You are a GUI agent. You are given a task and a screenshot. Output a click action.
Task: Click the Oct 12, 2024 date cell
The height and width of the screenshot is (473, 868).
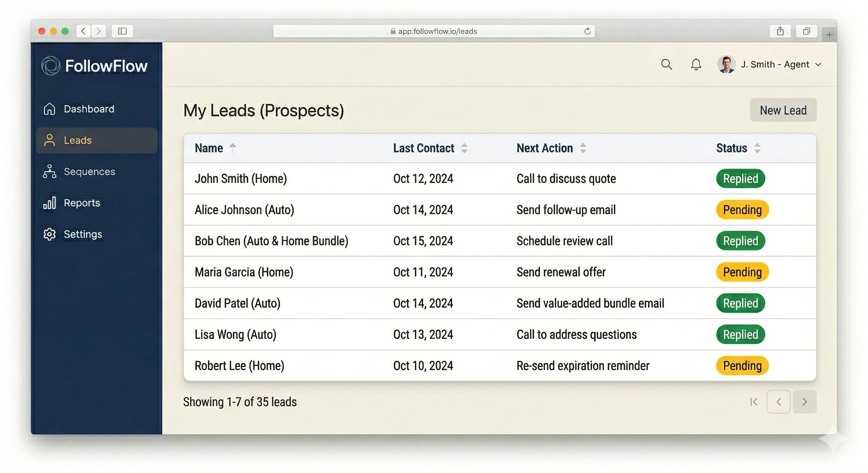point(423,178)
